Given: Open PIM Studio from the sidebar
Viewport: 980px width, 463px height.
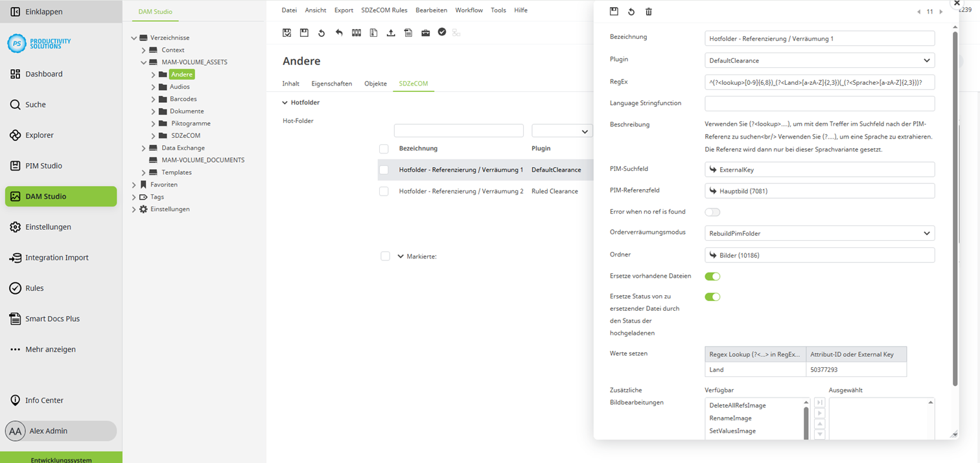Looking at the screenshot, I should tap(43, 166).
